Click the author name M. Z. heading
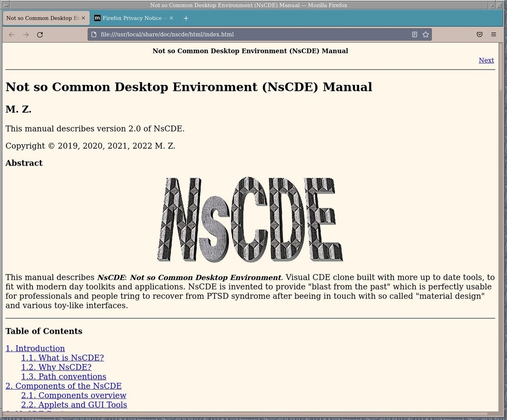Viewport: 507px width, 420px height. click(19, 109)
